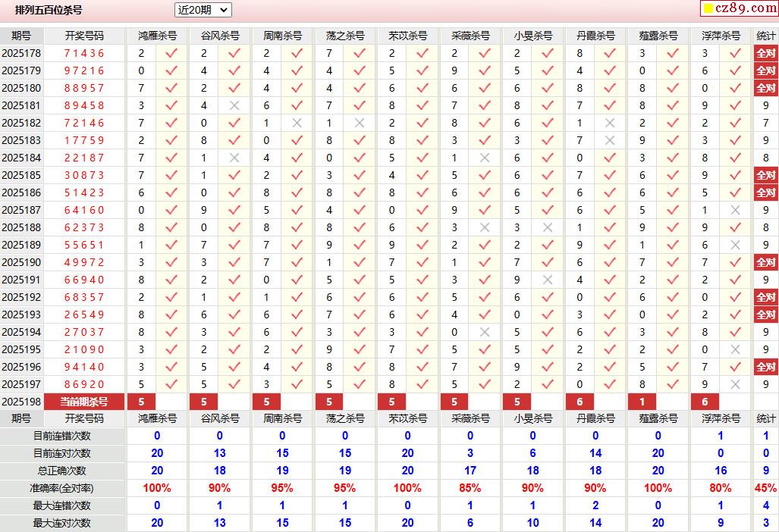Click the 全对 badge in row 2025178

(x=765, y=53)
